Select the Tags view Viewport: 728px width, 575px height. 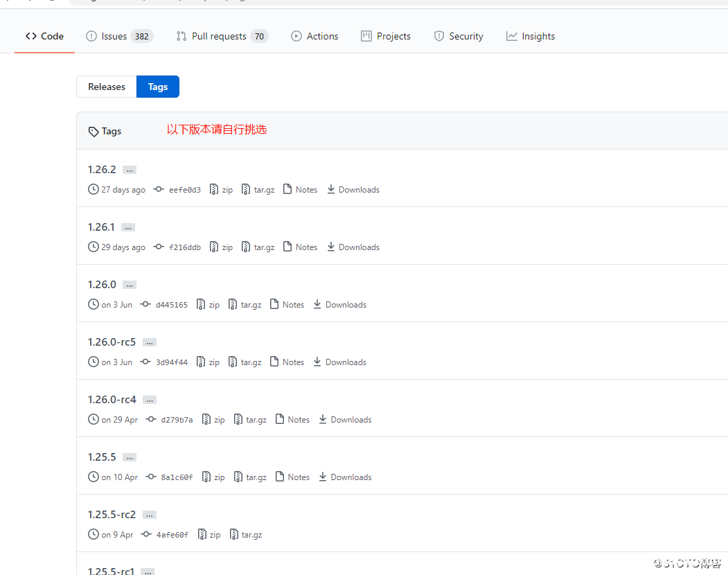coord(157,87)
